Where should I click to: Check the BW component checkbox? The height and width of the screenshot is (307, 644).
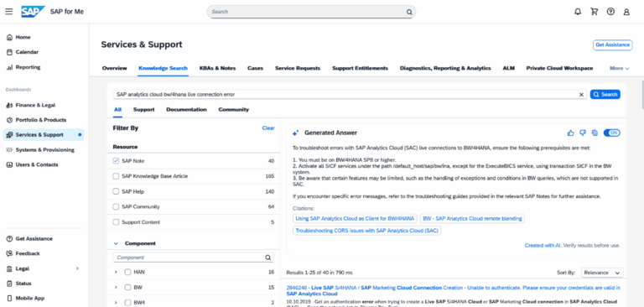point(127,287)
